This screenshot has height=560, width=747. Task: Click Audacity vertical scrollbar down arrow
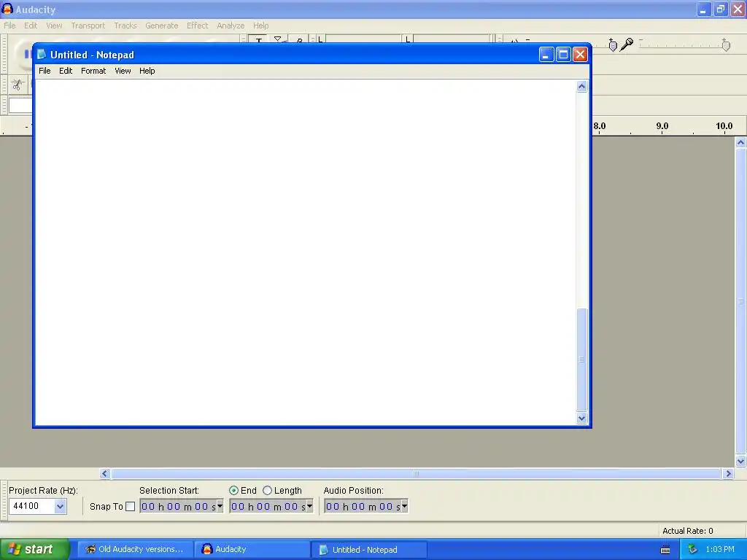tap(740, 461)
